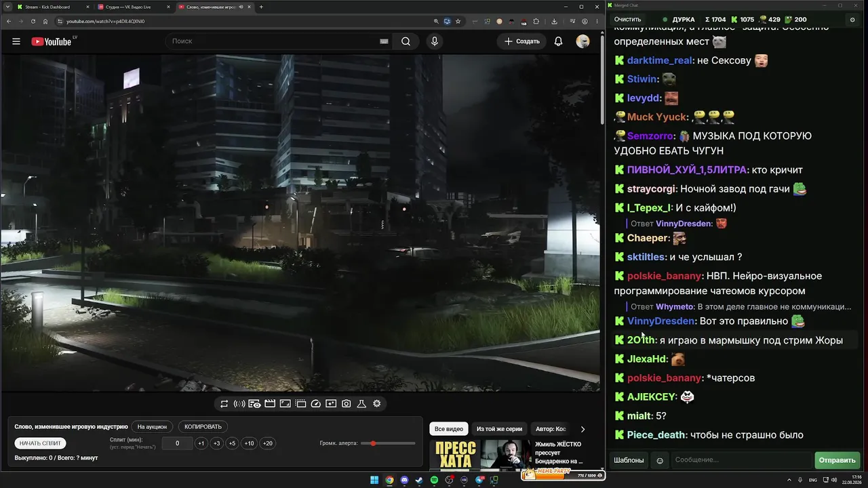Open a new browser tab
The width and height of the screenshot is (868, 488).
(261, 7)
